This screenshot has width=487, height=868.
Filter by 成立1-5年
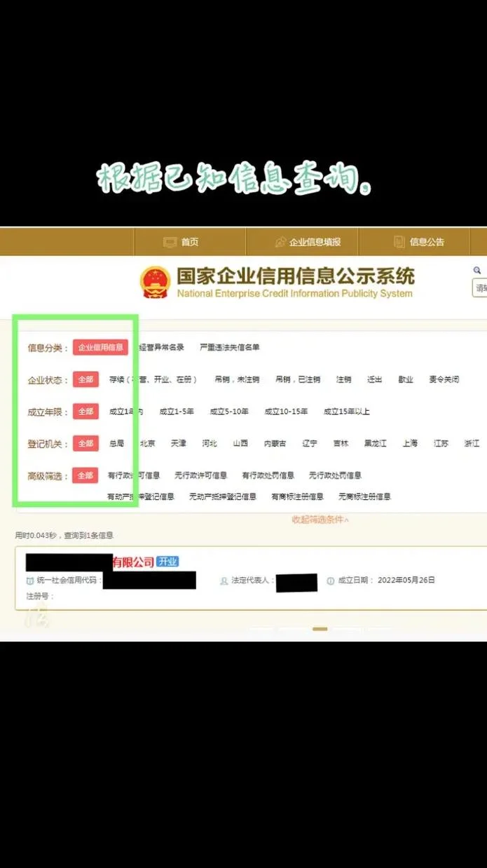click(177, 412)
